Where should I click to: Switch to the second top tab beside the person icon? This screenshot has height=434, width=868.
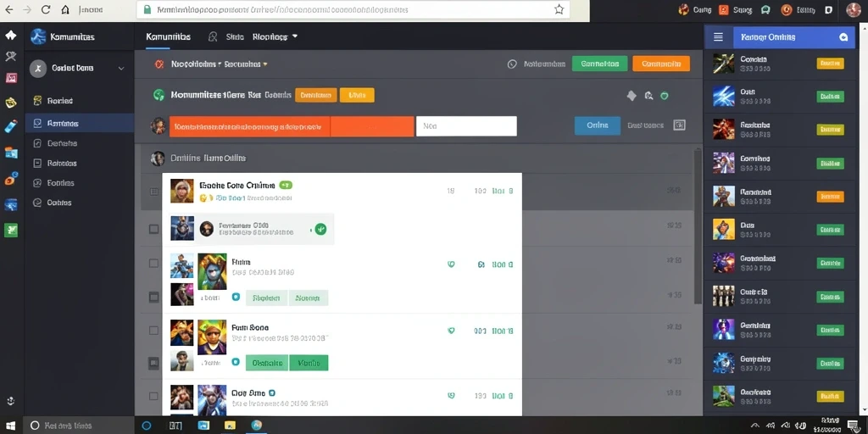pyautogui.click(x=235, y=36)
